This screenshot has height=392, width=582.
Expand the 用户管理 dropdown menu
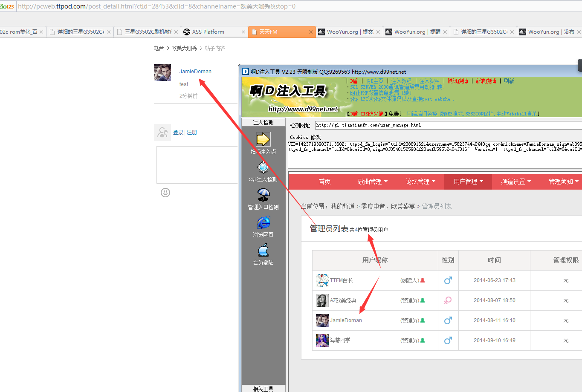[x=468, y=182]
